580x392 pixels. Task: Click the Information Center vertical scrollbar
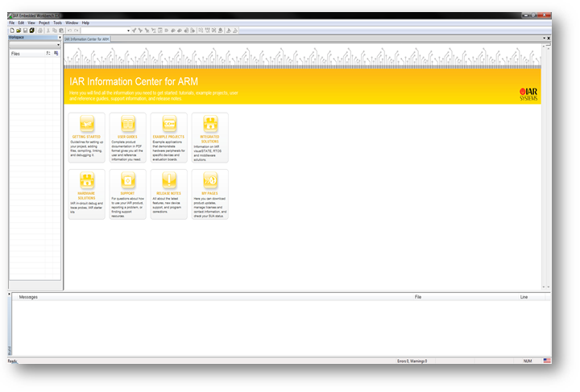coord(544,167)
